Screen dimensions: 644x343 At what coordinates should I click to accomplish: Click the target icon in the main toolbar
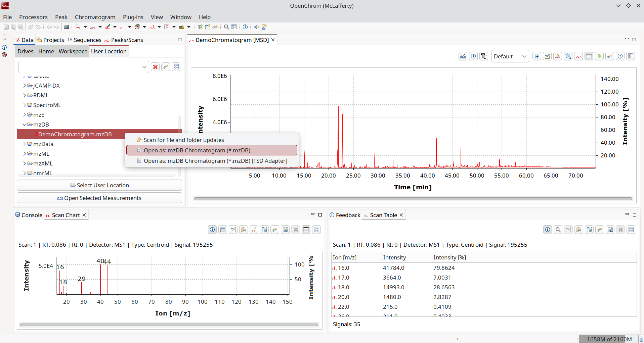pyautogui.click(x=137, y=27)
